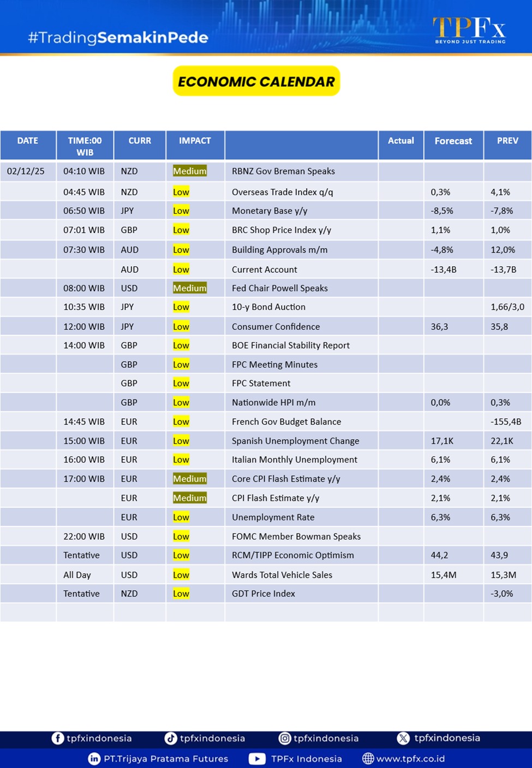The image size is (532, 768).
Task: Click the LinkedIn icon beside PT.Trijaya
Action: (94, 759)
